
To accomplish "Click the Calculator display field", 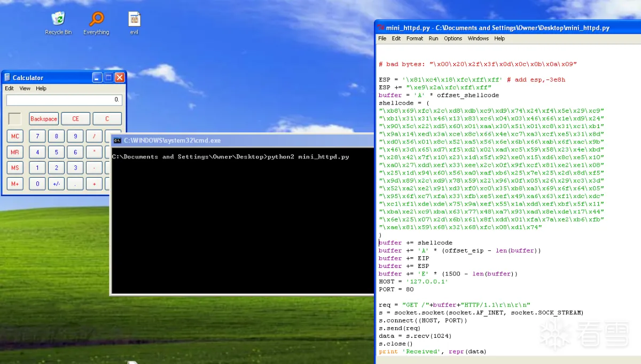I will tap(64, 100).
